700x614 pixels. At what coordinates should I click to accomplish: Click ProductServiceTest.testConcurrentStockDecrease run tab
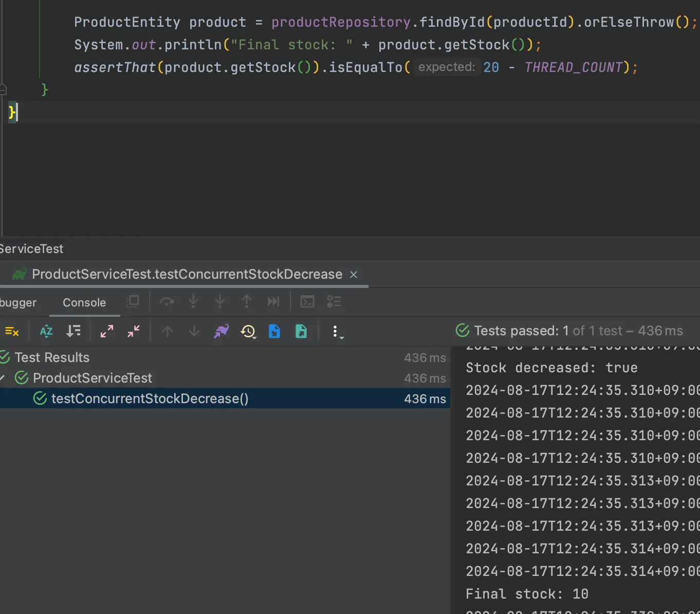187,275
